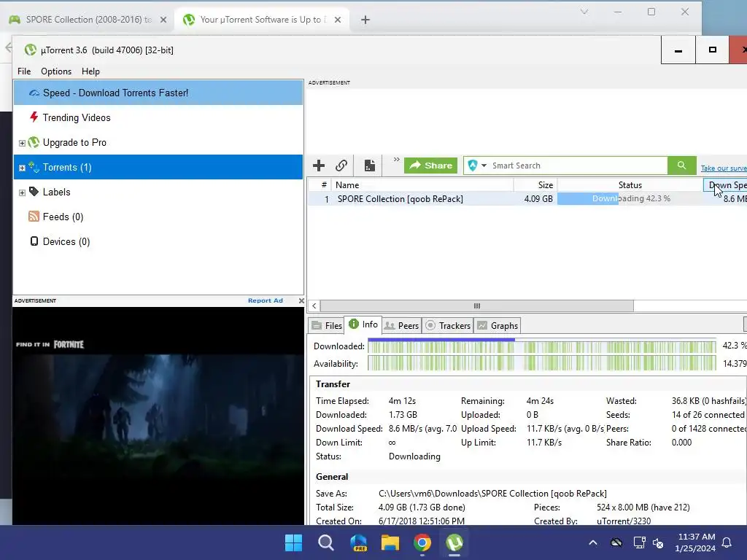This screenshot has height=560, width=747.
Task: Open a new browser tab
Action: pos(365,20)
